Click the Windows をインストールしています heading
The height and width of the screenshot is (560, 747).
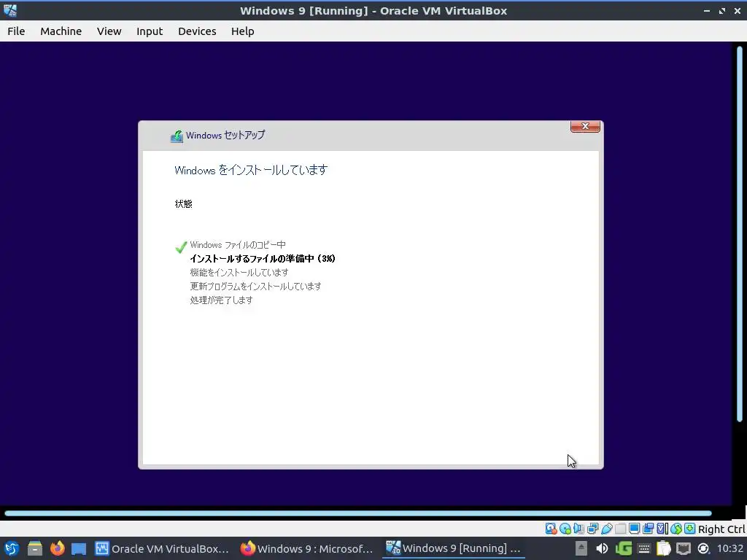[251, 170]
